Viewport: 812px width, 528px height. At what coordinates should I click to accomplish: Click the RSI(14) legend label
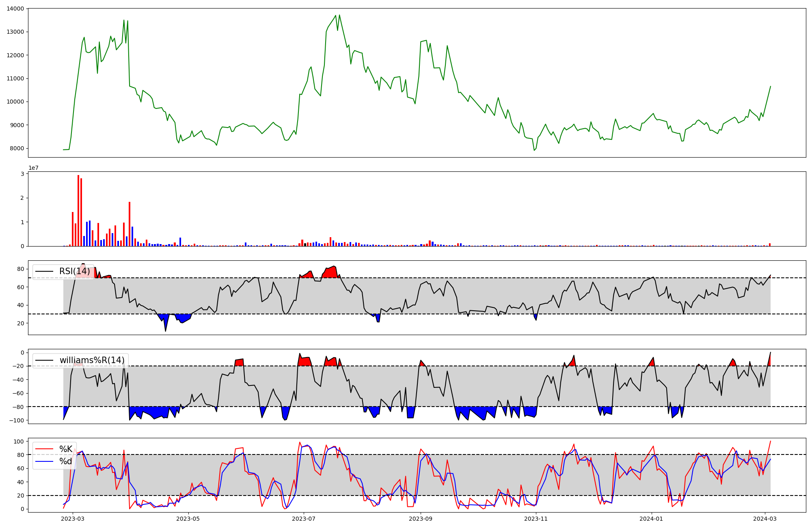point(75,271)
